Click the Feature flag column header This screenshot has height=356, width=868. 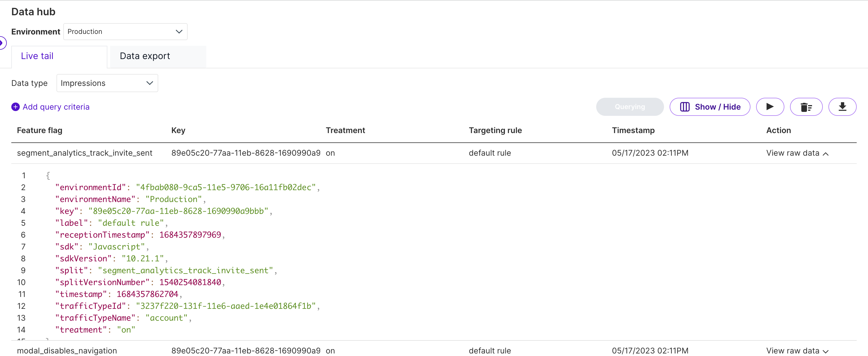point(40,130)
